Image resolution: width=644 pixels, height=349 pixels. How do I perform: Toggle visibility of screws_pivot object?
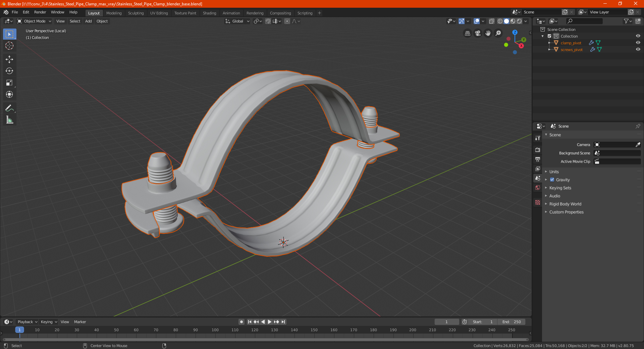(638, 49)
